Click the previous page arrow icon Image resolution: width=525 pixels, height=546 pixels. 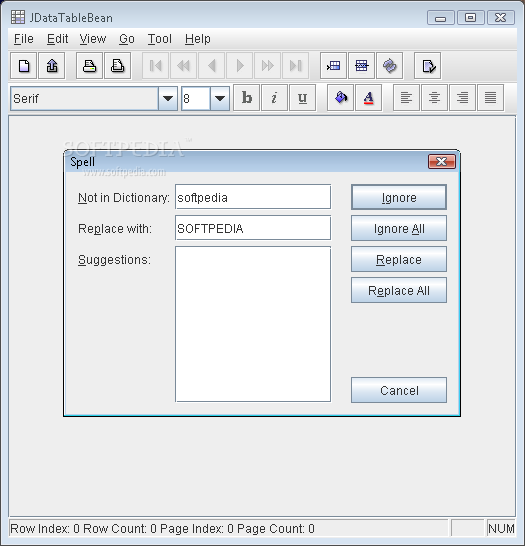(212, 66)
